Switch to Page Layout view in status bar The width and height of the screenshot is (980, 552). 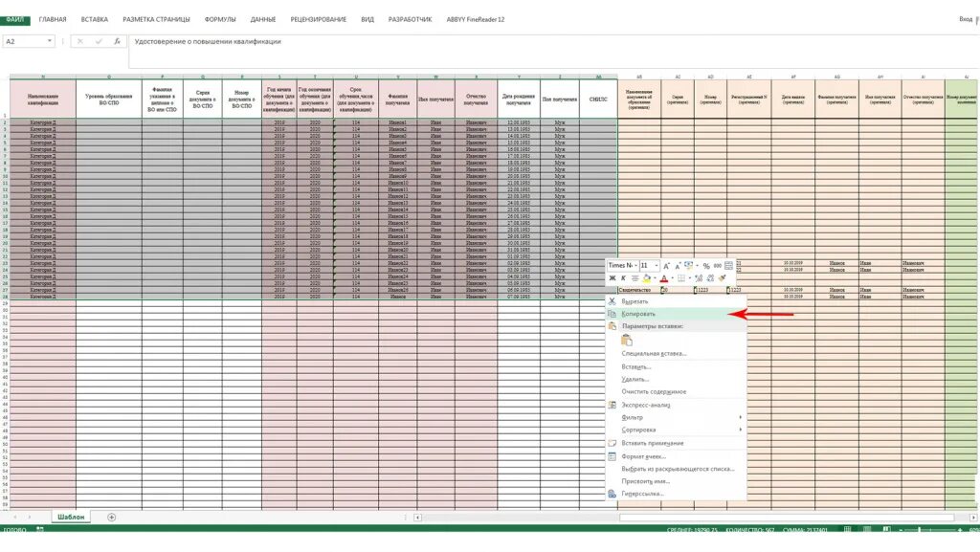click(867, 530)
